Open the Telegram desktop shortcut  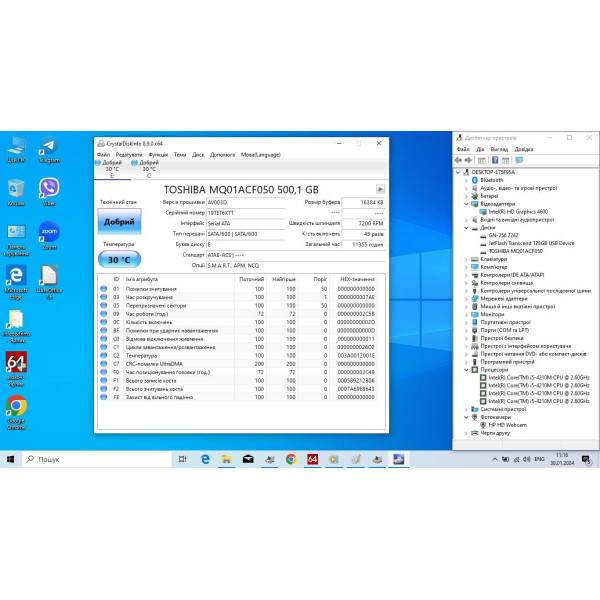pyautogui.click(x=49, y=150)
